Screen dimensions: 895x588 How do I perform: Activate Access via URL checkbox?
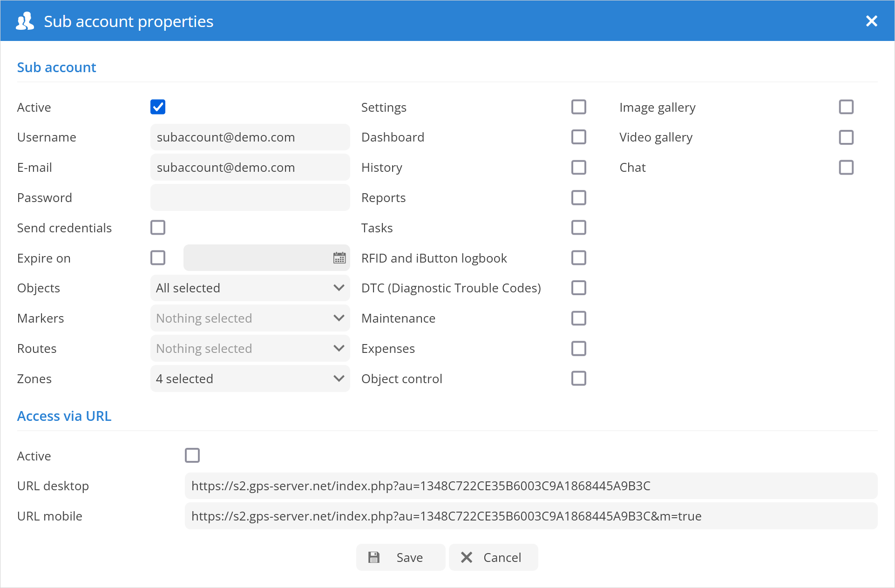click(x=192, y=455)
